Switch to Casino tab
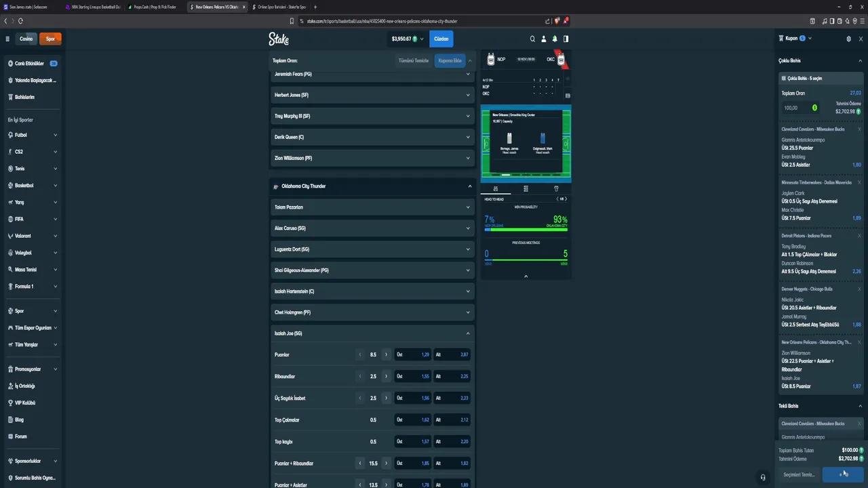The height and width of the screenshot is (488, 868). 26,39
